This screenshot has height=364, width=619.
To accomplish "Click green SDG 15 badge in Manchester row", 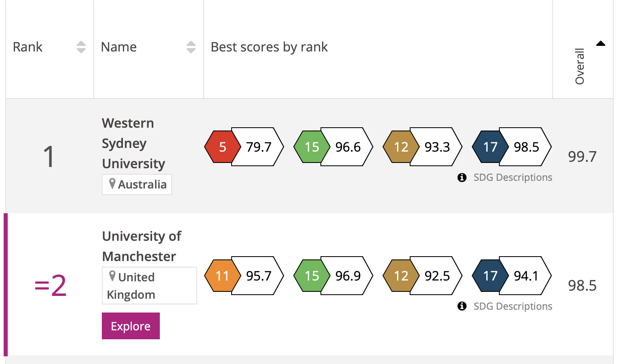I will (x=311, y=276).
